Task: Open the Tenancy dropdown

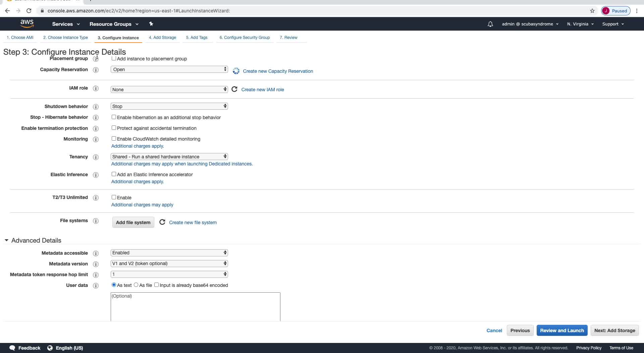Action: (x=169, y=157)
